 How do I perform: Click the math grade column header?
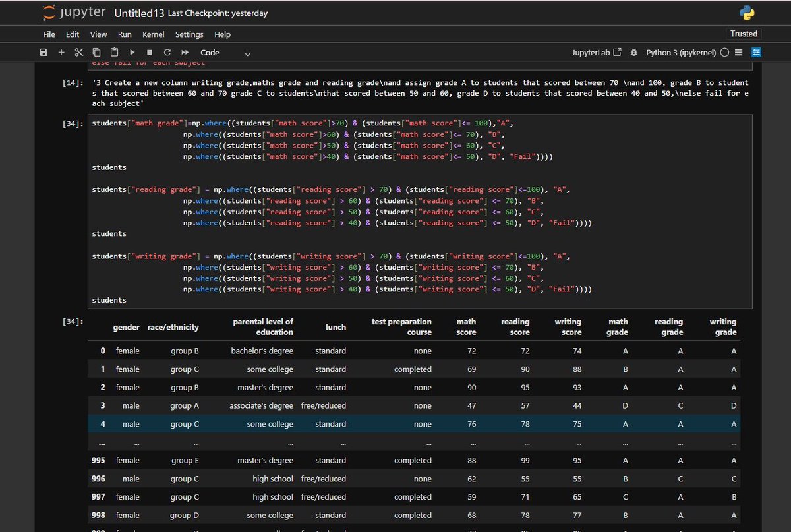point(617,327)
